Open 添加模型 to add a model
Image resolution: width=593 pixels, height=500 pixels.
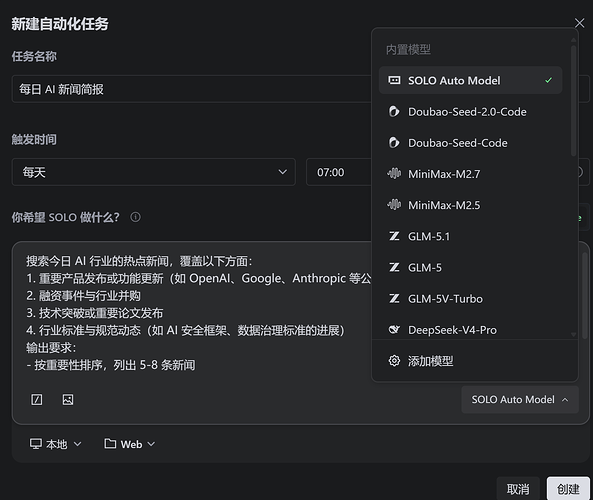[475, 361]
